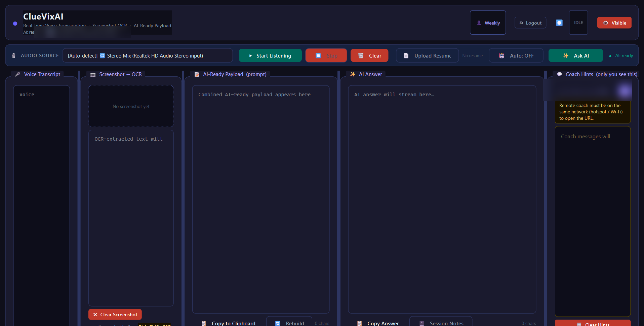The image size is (644, 326).
Task: Click the refresh icon on Rebuild
Action: pos(278,323)
